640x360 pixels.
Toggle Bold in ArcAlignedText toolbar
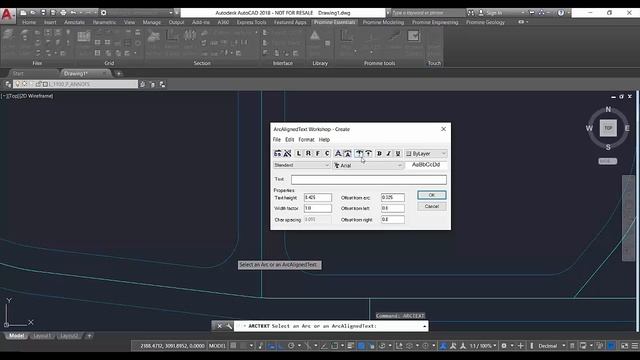379,153
